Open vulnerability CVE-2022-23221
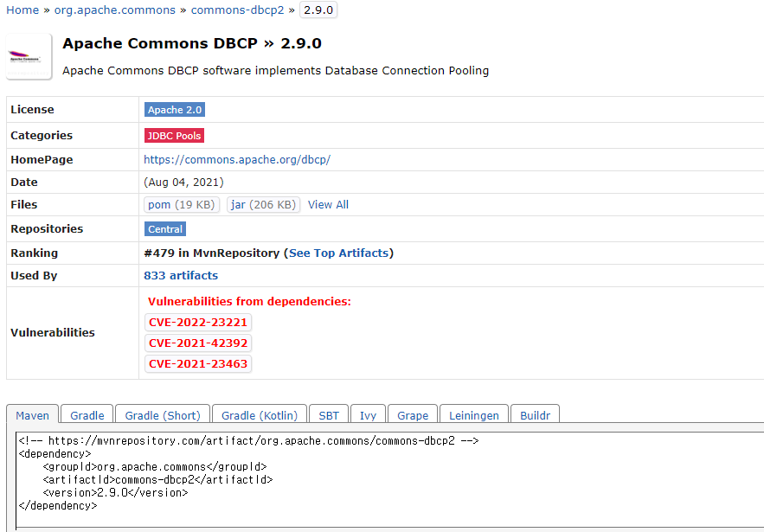Screen dimensions: 764x532 coord(198,323)
